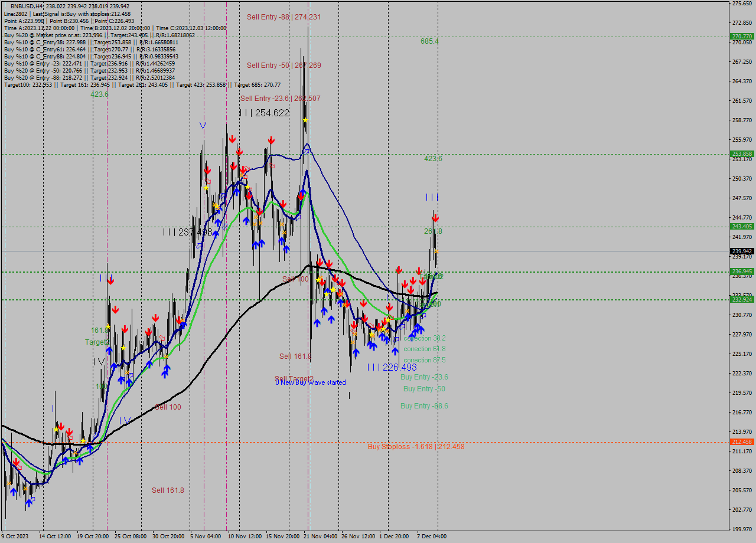The image size is (756, 543).
Task: Select the 'Buy %10 @ Entry -23: 222.471' line
Action: point(89,63)
